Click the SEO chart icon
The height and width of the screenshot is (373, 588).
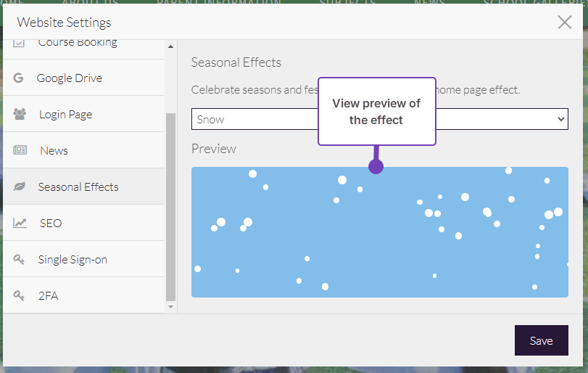pyautogui.click(x=20, y=223)
